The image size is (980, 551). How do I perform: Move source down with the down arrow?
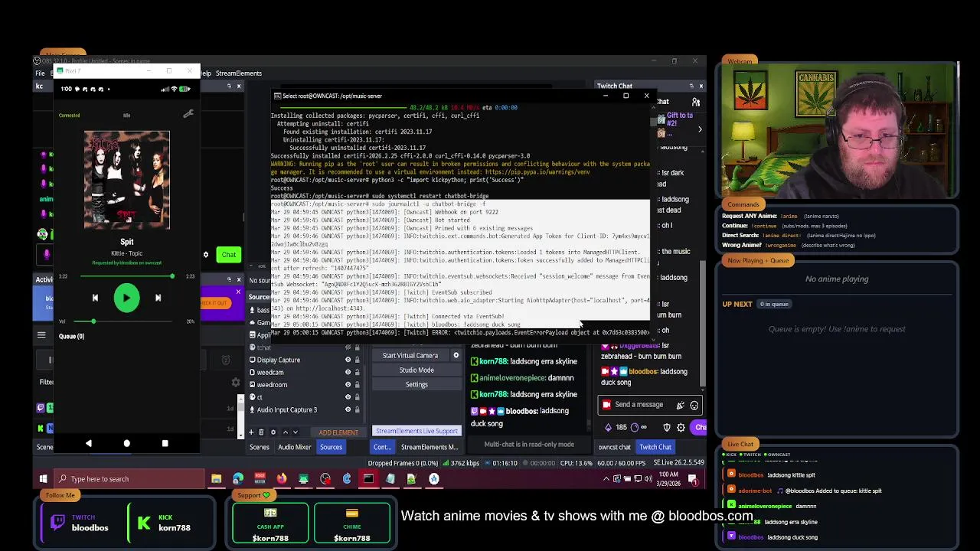coord(295,432)
